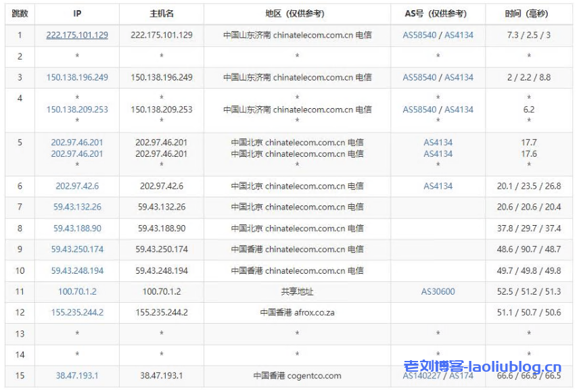
Task: Click the IP column header
Action: (77, 14)
